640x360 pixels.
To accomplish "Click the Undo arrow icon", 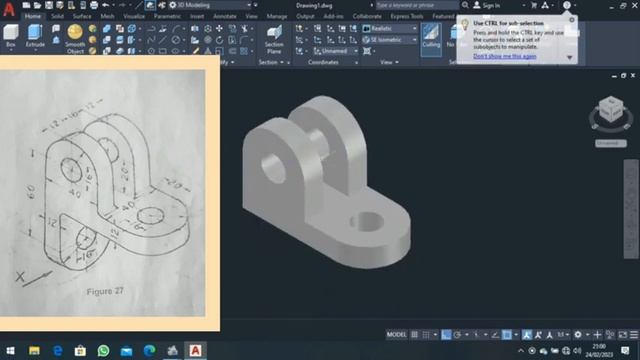I will click(x=106, y=5).
